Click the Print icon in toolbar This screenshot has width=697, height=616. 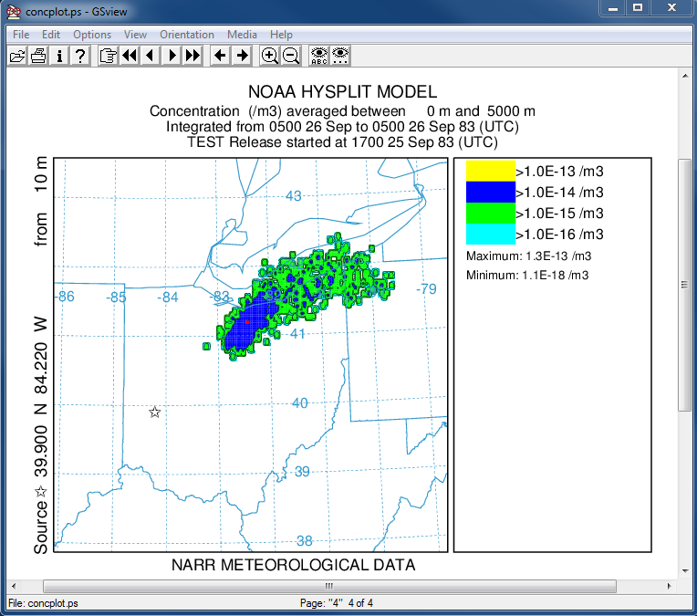[x=38, y=56]
